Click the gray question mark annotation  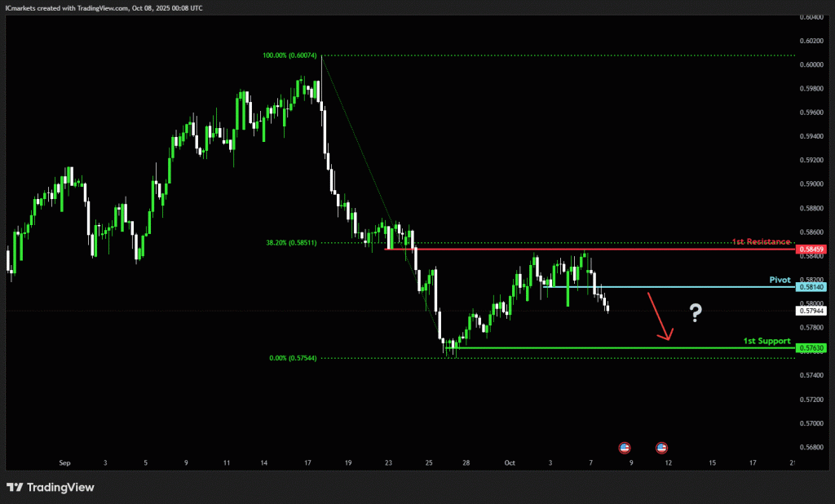coord(695,312)
